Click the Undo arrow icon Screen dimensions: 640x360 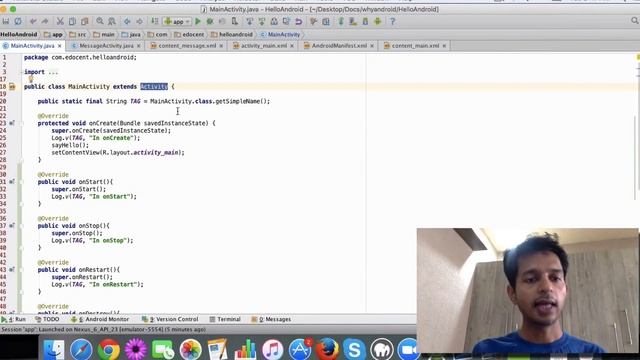click(x=33, y=21)
